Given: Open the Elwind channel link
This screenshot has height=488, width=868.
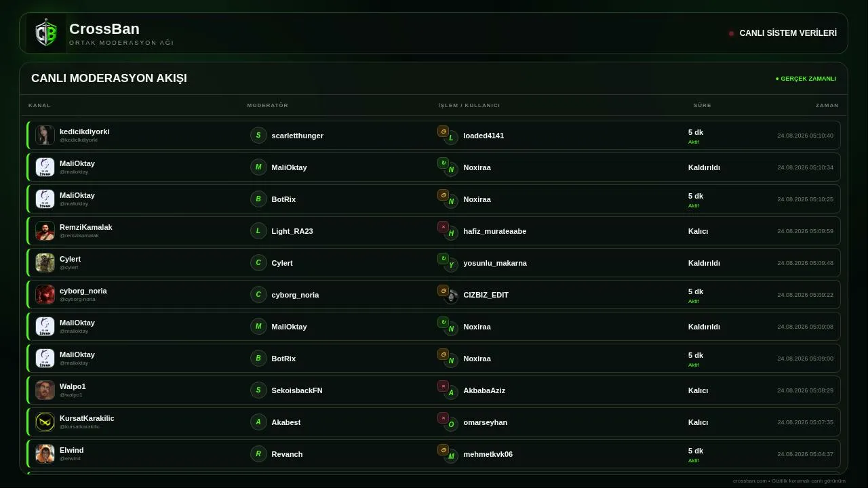Looking at the screenshot, I should pyautogui.click(x=71, y=450).
